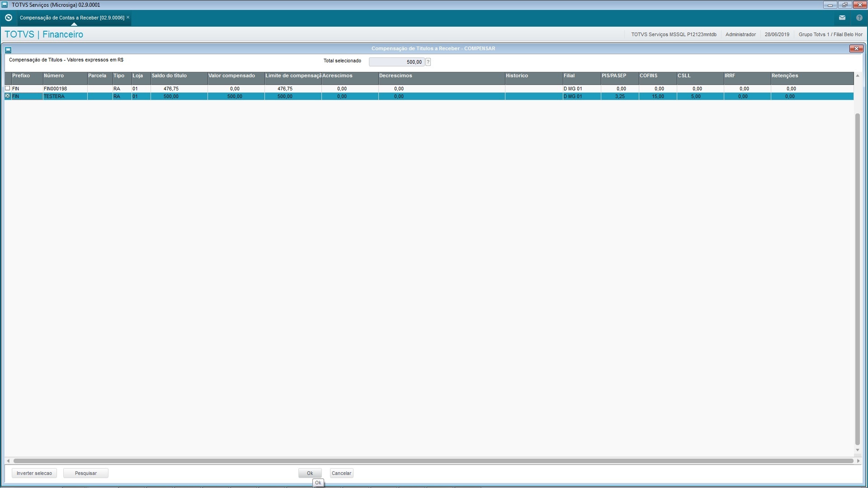Check the FIN000198 row checkbox
This screenshot has width=868, height=488.
tap(7, 88)
